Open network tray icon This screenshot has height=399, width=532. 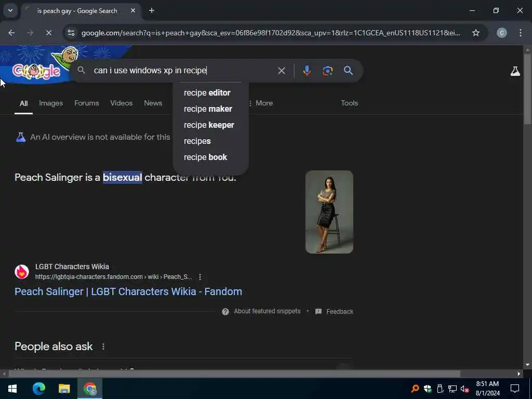453,389
